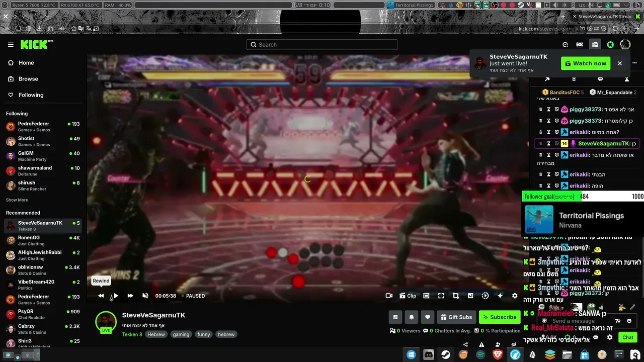The image size is (644, 362).
Task: Click the BanditosFGC top gifter badge
Action: point(563,93)
